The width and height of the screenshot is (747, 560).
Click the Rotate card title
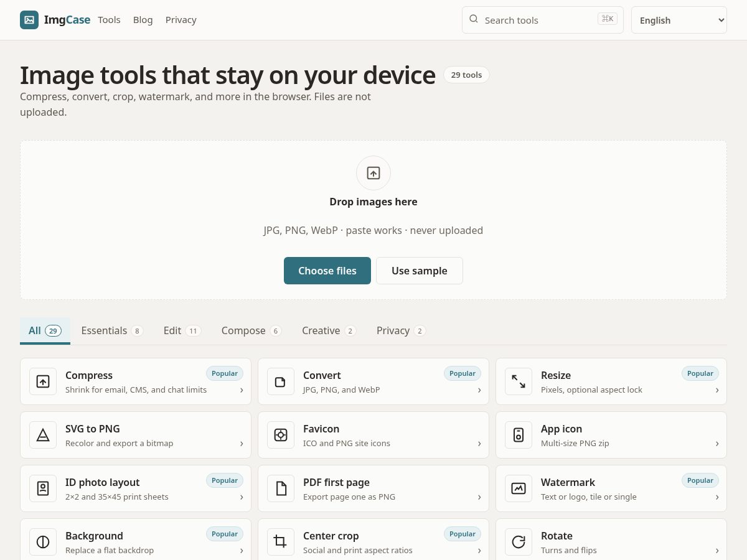coord(557,536)
